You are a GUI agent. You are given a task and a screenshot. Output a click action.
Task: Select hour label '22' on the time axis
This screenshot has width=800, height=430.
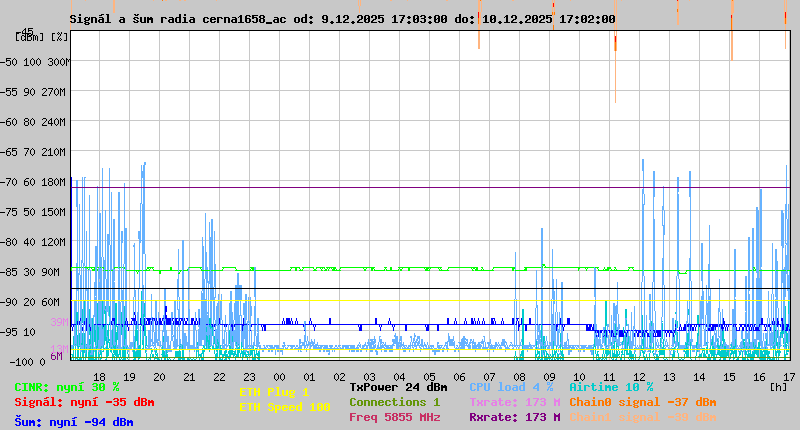pyautogui.click(x=219, y=377)
